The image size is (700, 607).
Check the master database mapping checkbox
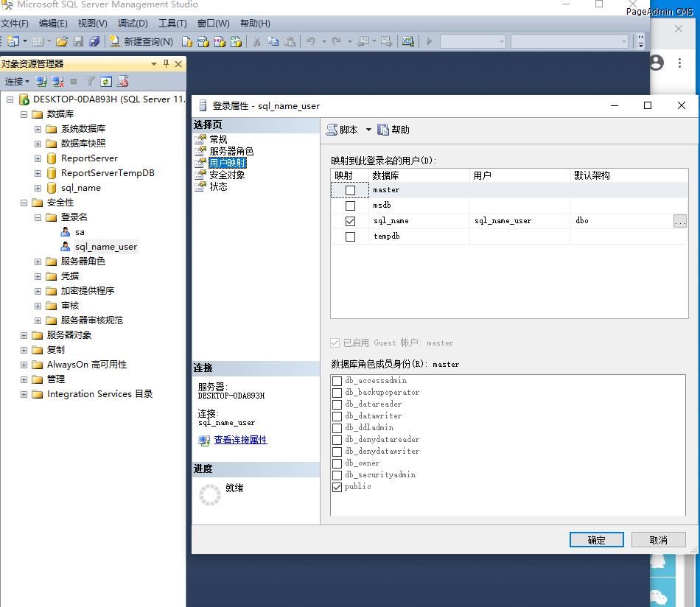(351, 191)
